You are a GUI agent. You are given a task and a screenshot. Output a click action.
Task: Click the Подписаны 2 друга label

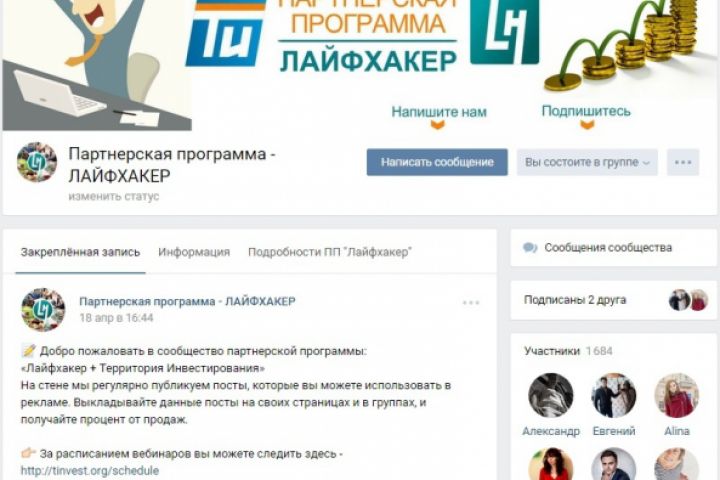point(575,300)
